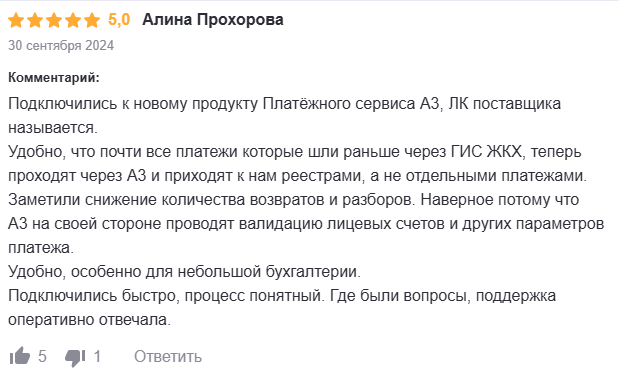The height and width of the screenshot is (383, 619).
Task: Click the second rating star
Action: pos(35,20)
